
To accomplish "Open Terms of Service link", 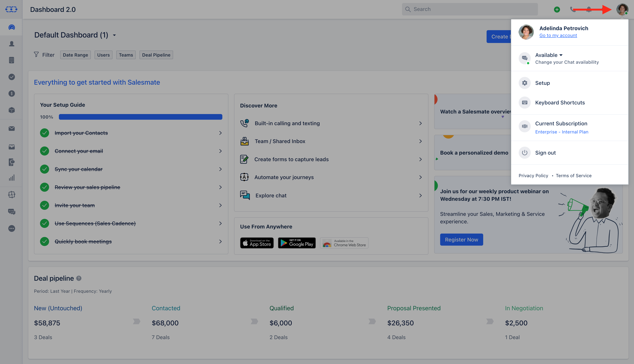I will 574,176.
